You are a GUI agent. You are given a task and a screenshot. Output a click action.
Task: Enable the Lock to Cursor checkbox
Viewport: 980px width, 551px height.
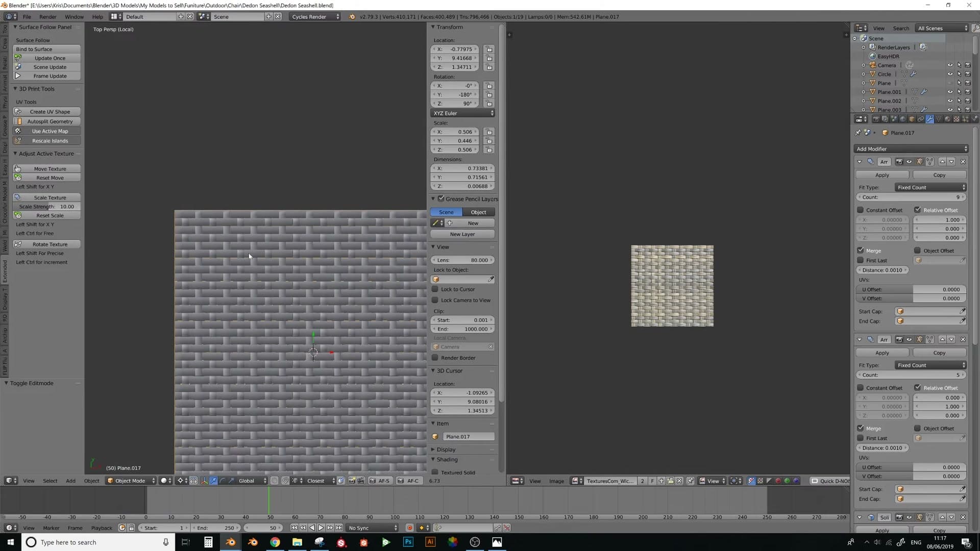coord(435,289)
